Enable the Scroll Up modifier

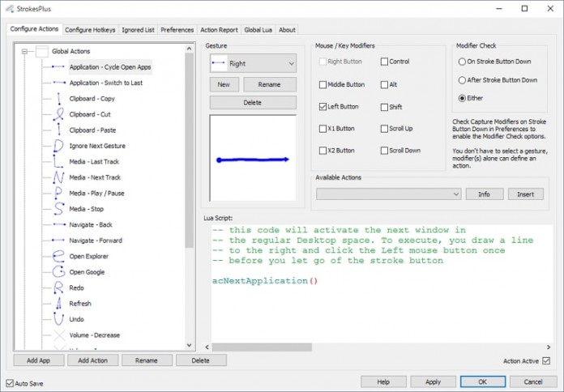click(x=384, y=129)
